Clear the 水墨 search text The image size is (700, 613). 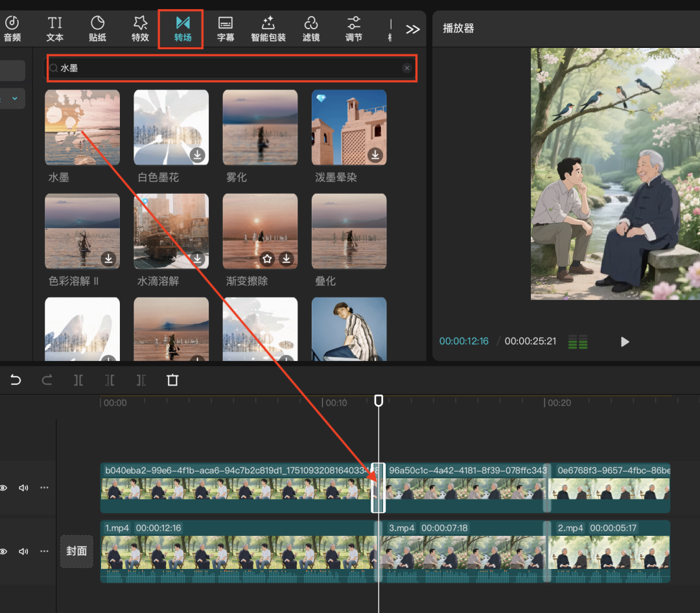click(406, 68)
